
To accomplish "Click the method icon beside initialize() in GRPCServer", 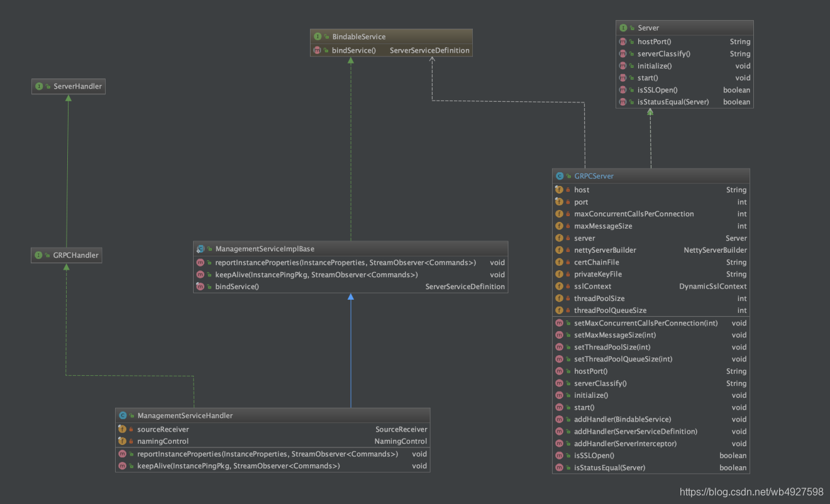I will click(559, 395).
